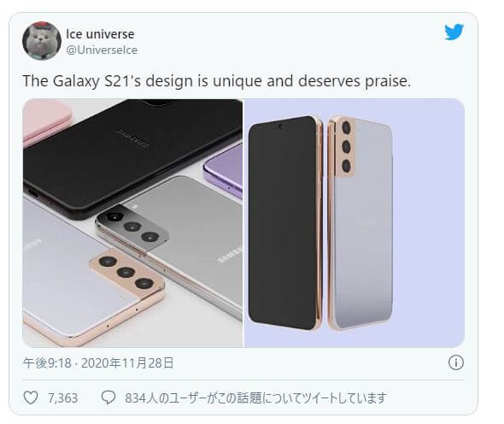This screenshot has width=504, height=424.
Task: Visit the @UniverseIce handle link
Action: 102,50
